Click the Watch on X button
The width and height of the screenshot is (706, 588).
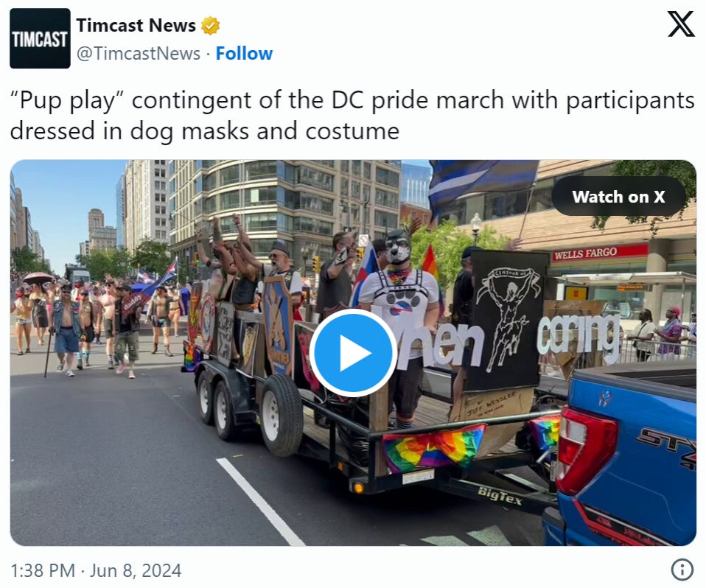coord(618,196)
